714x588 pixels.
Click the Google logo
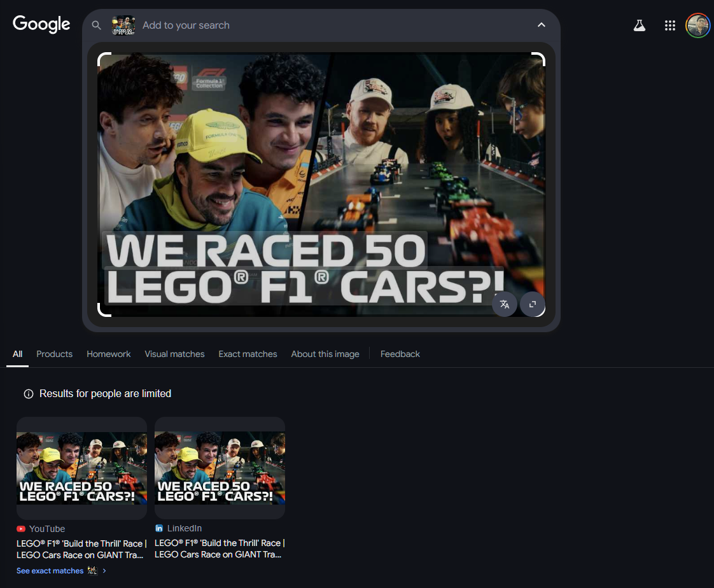[41, 24]
